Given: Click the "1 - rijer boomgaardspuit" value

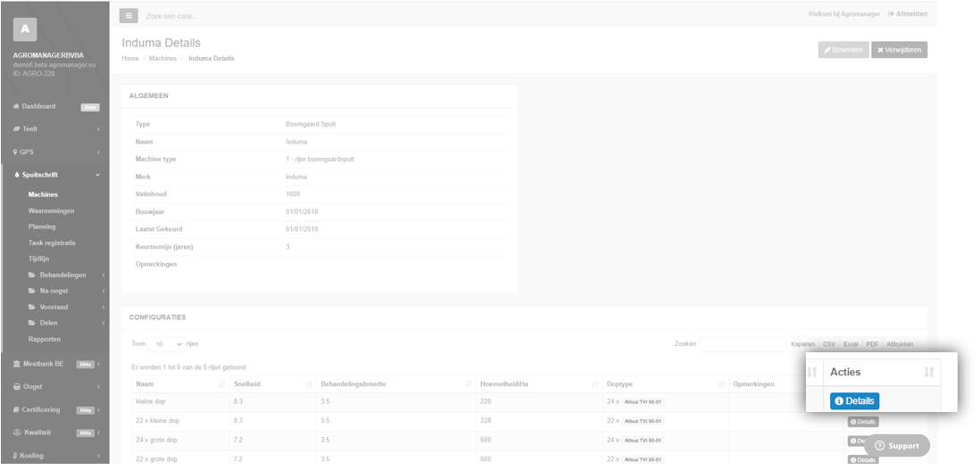Looking at the screenshot, I should pos(320,159).
